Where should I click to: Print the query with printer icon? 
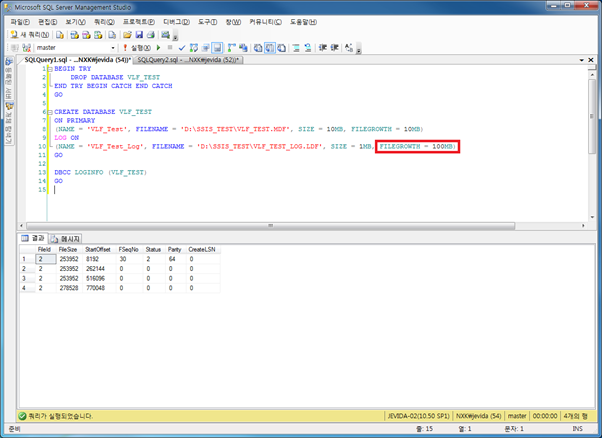pos(151,35)
